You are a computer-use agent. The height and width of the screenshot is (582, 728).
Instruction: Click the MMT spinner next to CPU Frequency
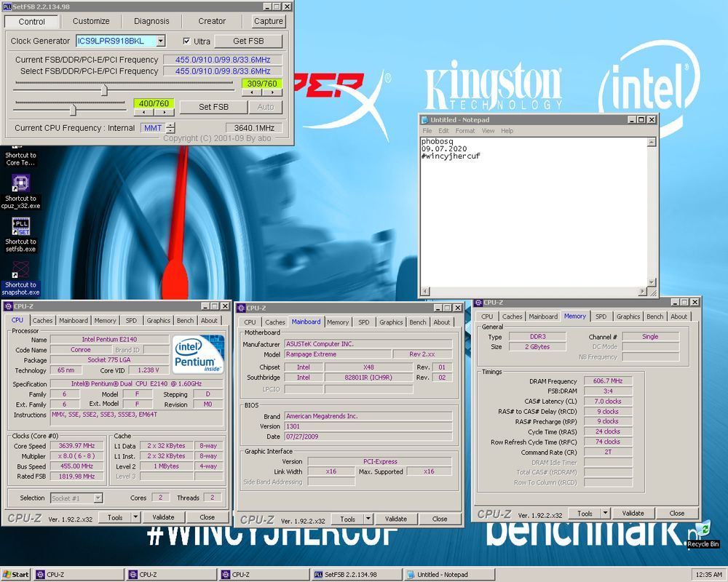pyautogui.click(x=171, y=127)
